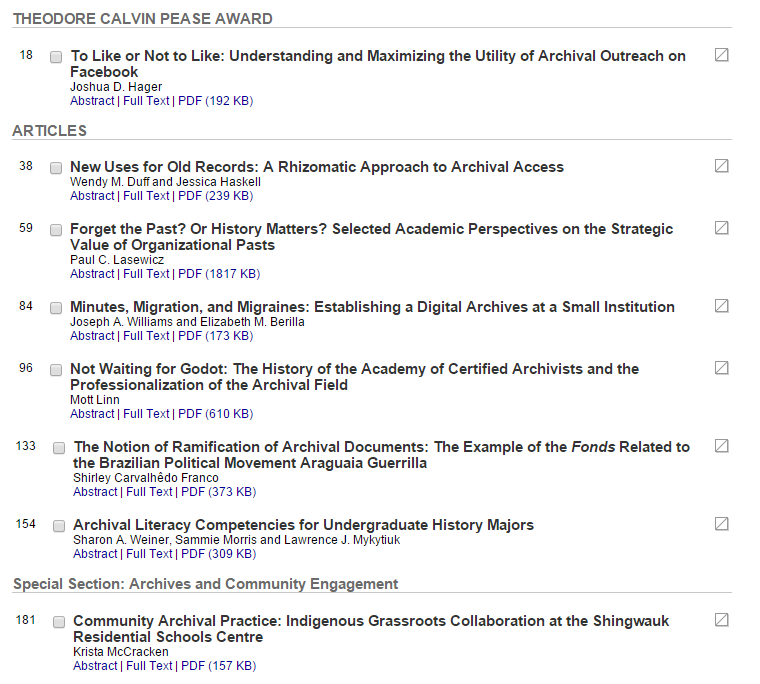Open Full Text for Wendy M. Duff's article
The width and height of the screenshot is (760, 684).
pos(146,196)
